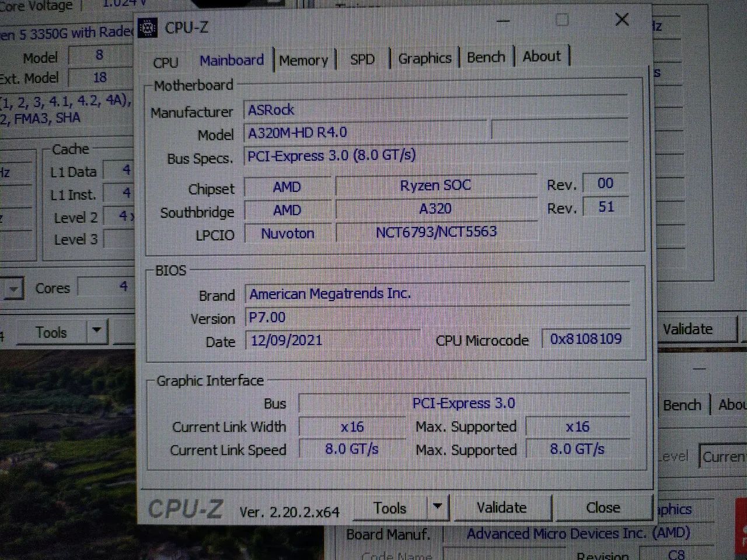
Task: Click the Model value 8 in background window
Action: click(x=100, y=55)
